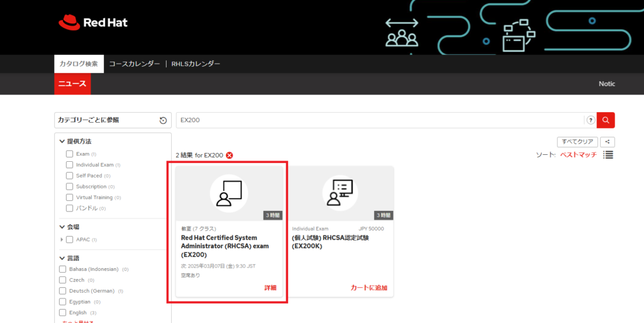Expand the APAC tree item
The height and width of the screenshot is (323, 644).
click(x=62, y=239)
